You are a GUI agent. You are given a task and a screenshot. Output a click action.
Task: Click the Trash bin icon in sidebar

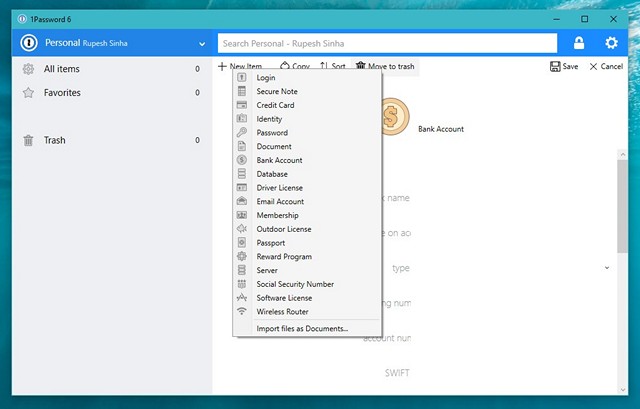point(28,140)
